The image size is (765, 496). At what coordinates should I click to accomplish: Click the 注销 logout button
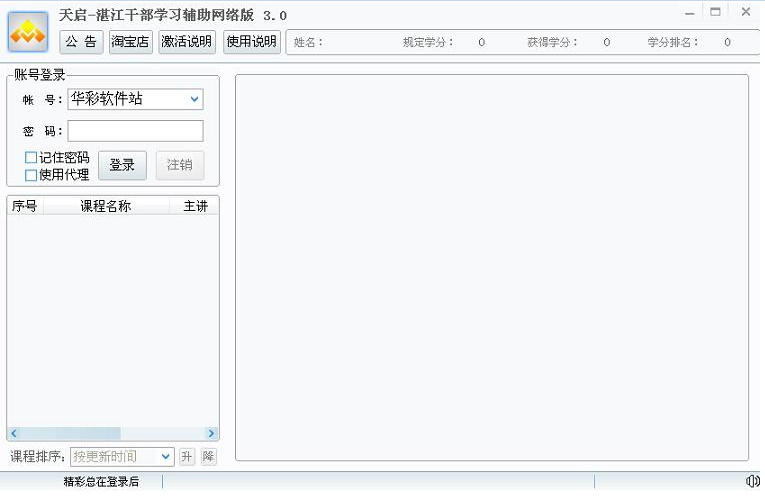coord(180,165)
